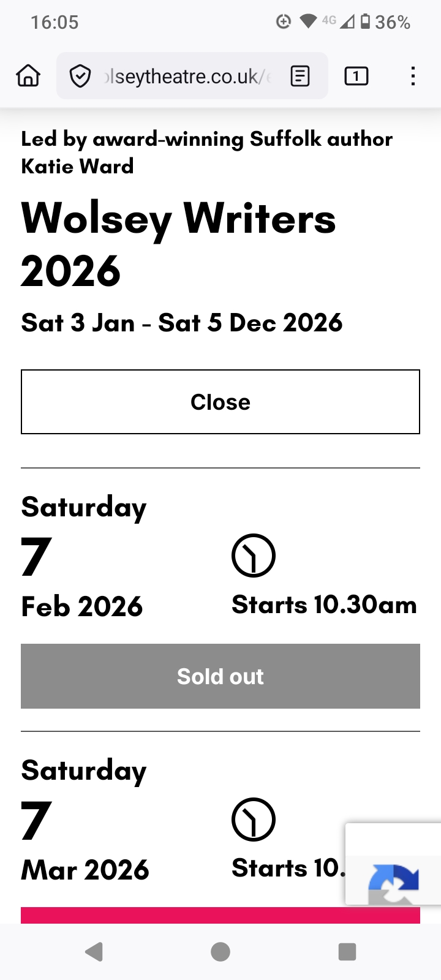Tap the clock icon for Feb 2026 session

(x=254, y=556)
